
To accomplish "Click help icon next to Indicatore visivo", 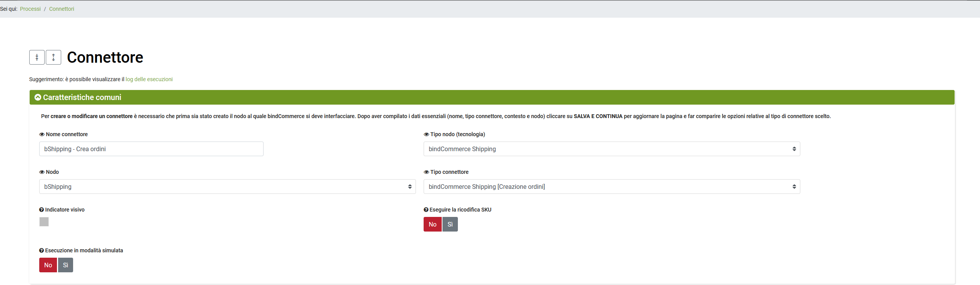I will 42,210.
